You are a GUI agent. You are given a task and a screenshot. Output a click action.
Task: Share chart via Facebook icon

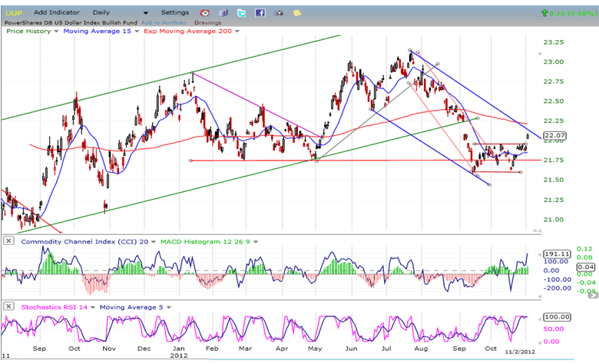[x=260, y=13]
